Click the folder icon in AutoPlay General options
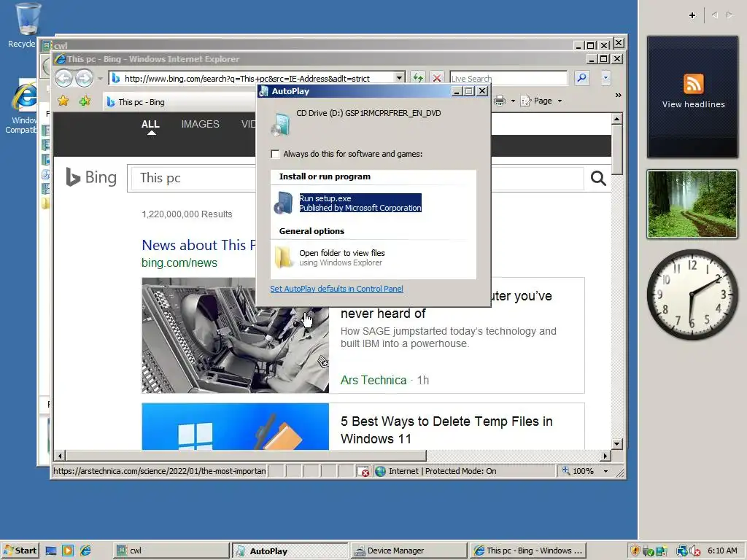This screenshot has width=747, height=560. click(284, 257)
